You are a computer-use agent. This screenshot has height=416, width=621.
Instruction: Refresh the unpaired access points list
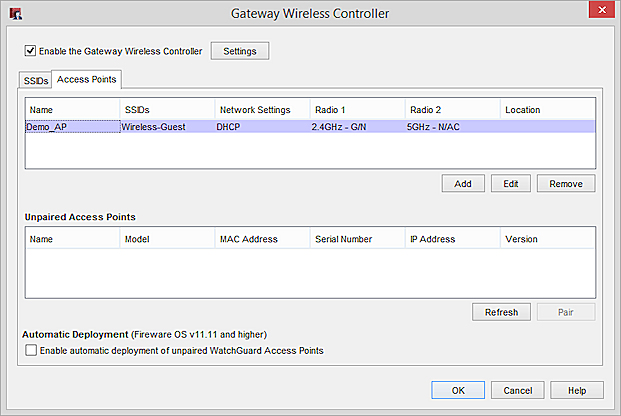(x=501, y=312)
